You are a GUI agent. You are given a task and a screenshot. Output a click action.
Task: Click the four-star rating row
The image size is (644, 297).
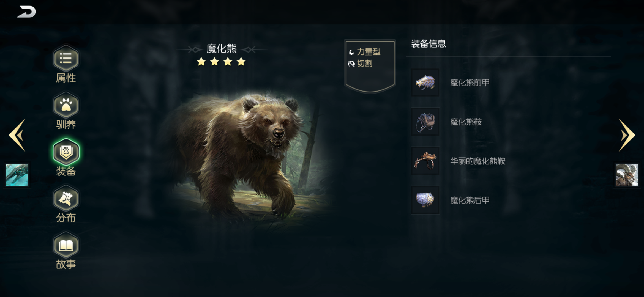coord(221,62)
